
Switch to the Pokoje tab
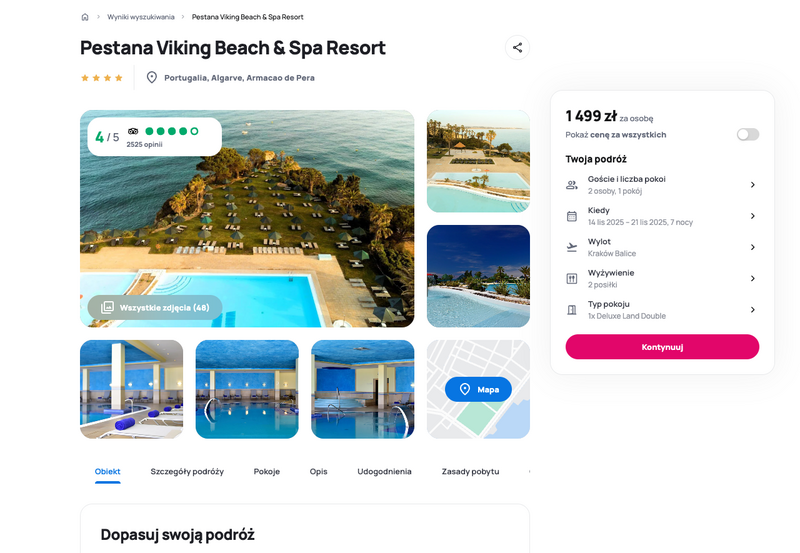pos(267,471)
